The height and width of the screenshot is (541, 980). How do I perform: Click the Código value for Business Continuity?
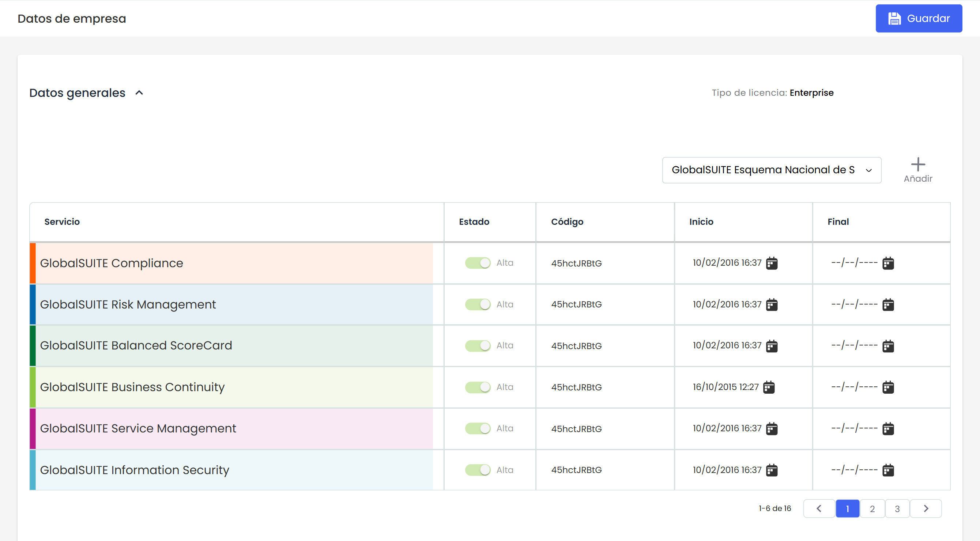click(x=576, y=387)
